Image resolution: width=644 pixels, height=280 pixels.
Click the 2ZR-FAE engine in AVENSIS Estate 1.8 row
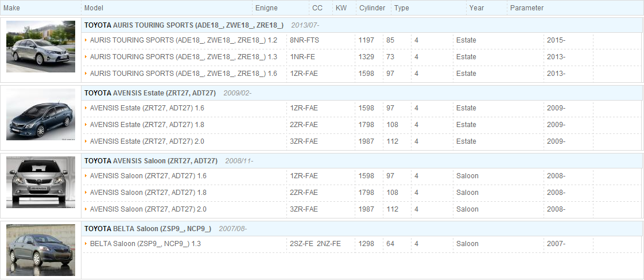(304, 125)
